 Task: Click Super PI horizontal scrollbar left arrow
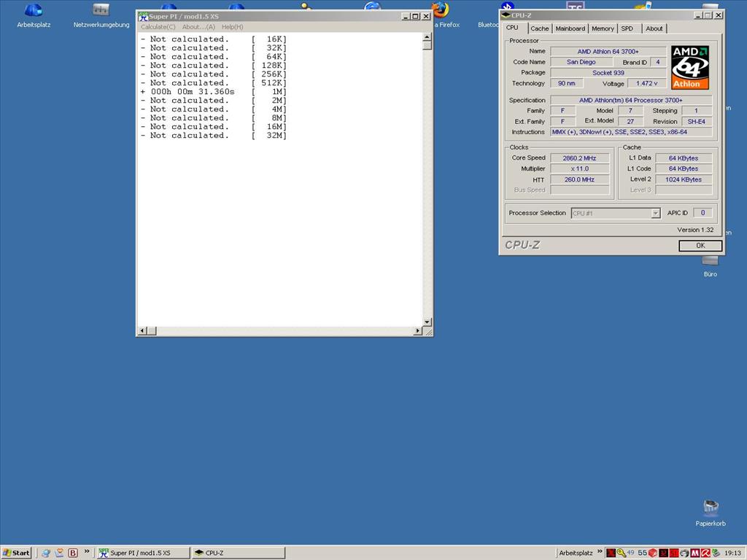click(x=142, y=330)
